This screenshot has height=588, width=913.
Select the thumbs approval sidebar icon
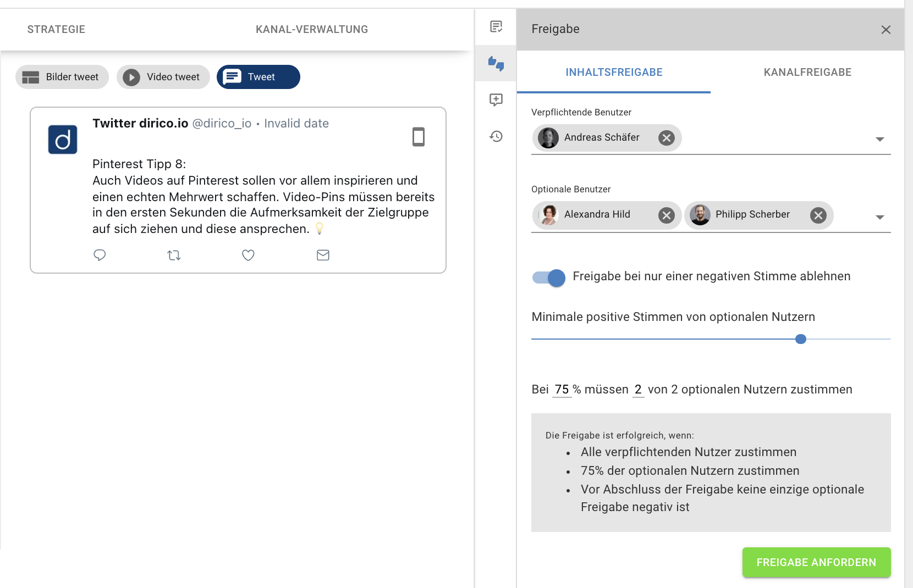(496, 64)
